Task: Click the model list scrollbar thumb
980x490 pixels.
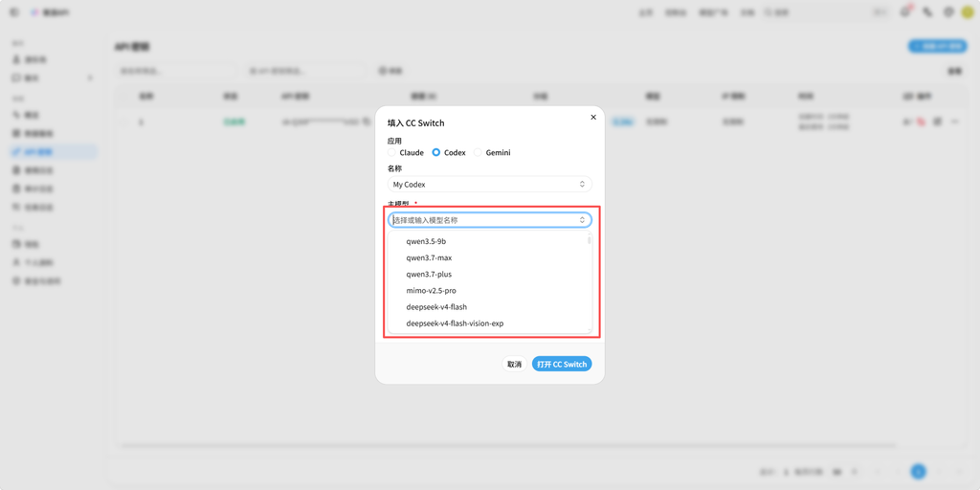Action: (x=590, y=240)
